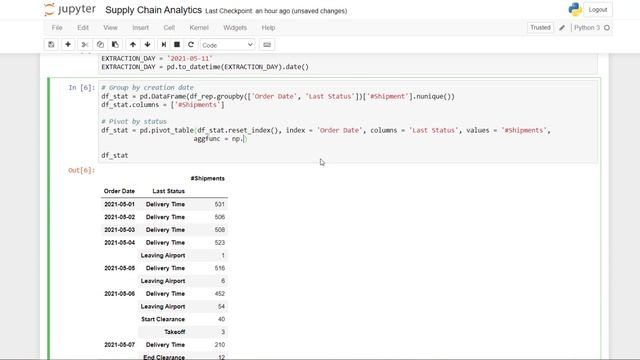
Task: Open the Kernel menu
Action: coord(199,28)
